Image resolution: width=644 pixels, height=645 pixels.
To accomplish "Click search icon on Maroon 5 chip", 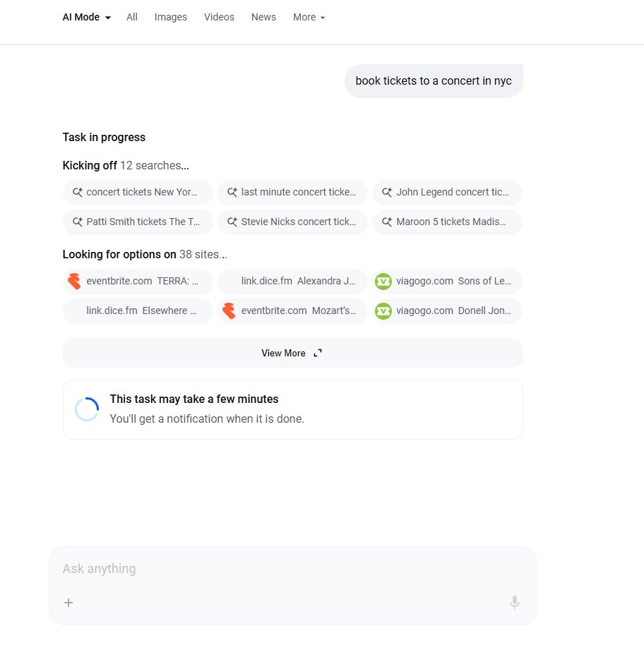I will pyautogui.click(x=387, y=222).
